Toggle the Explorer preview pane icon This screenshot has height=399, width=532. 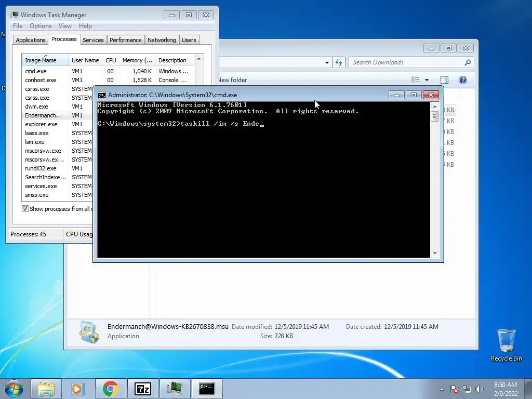tap(444, 79)
